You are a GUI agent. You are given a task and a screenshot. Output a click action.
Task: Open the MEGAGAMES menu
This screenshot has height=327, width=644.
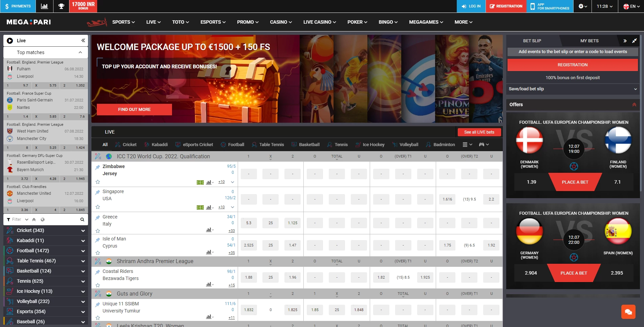426,22
